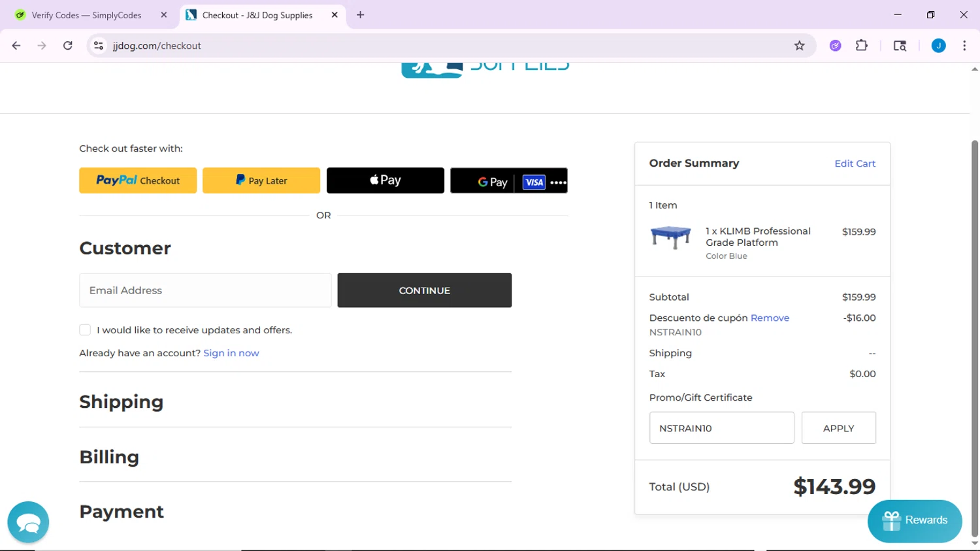Open the Chrome three-dot menu

pyautogui.click(x=964, y=46)
